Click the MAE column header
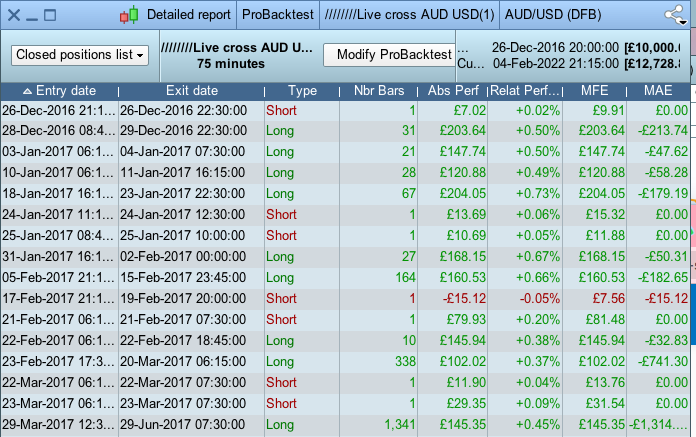The image size is (696, 437). (x=658, y=91)
